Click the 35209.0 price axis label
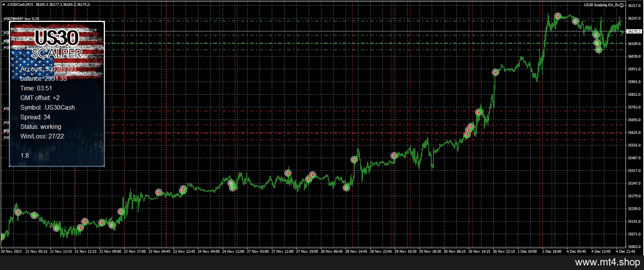The image size is (644, 270). (x=634, y=209)
